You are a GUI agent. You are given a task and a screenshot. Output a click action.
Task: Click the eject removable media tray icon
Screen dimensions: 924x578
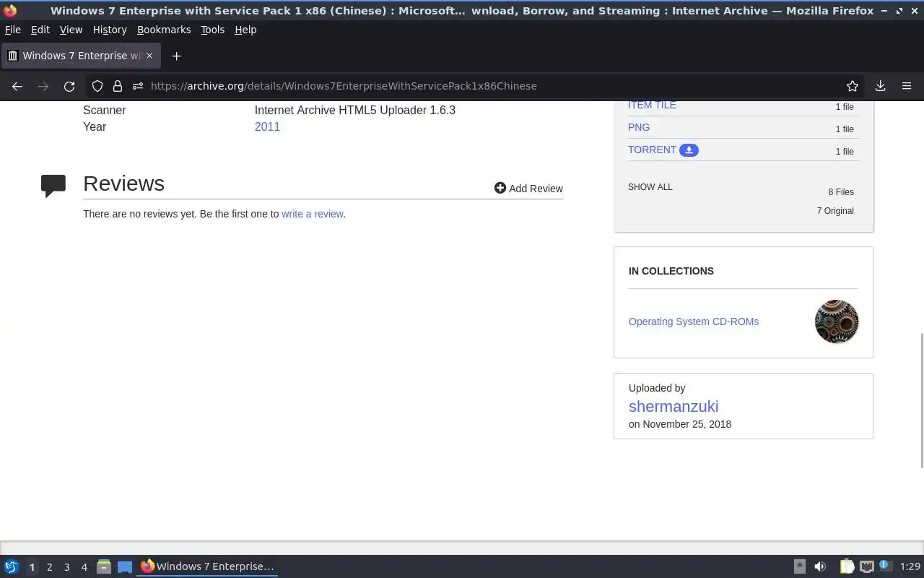(800, 566)
